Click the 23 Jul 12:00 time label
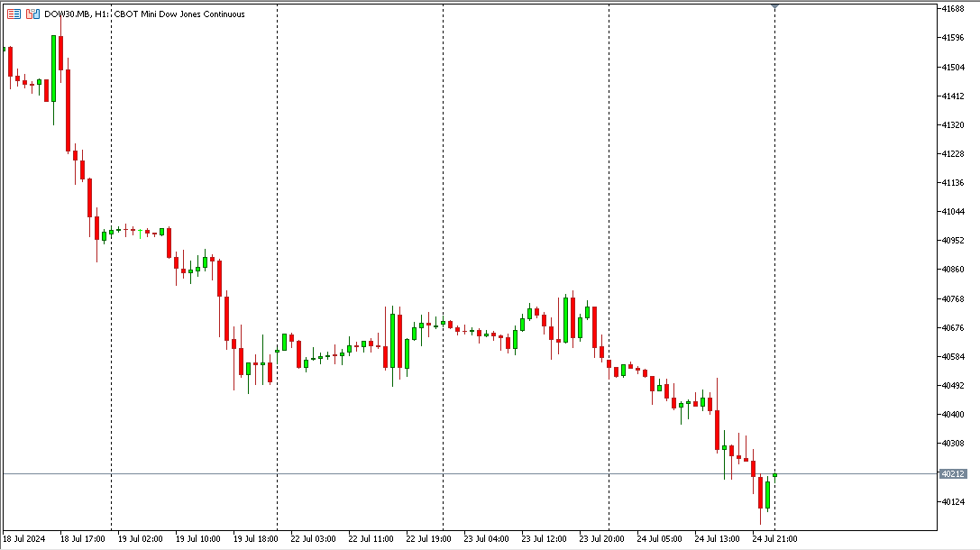 coord(544,539)
